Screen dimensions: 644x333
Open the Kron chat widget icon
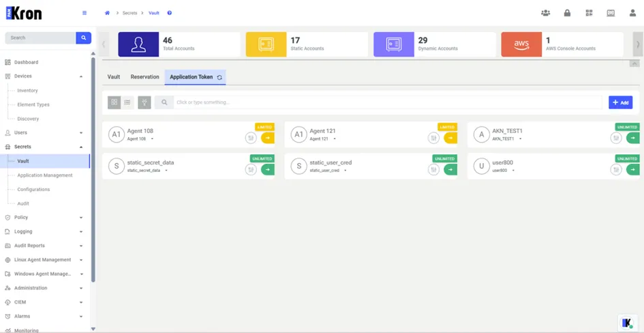(x=626, y=323)
